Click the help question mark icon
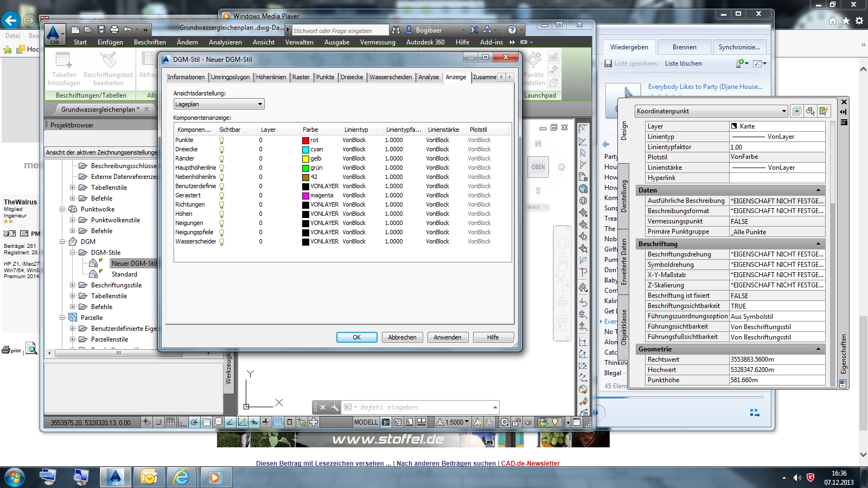Viewport: 868px width, 488px height. click(x=512, y=30)
